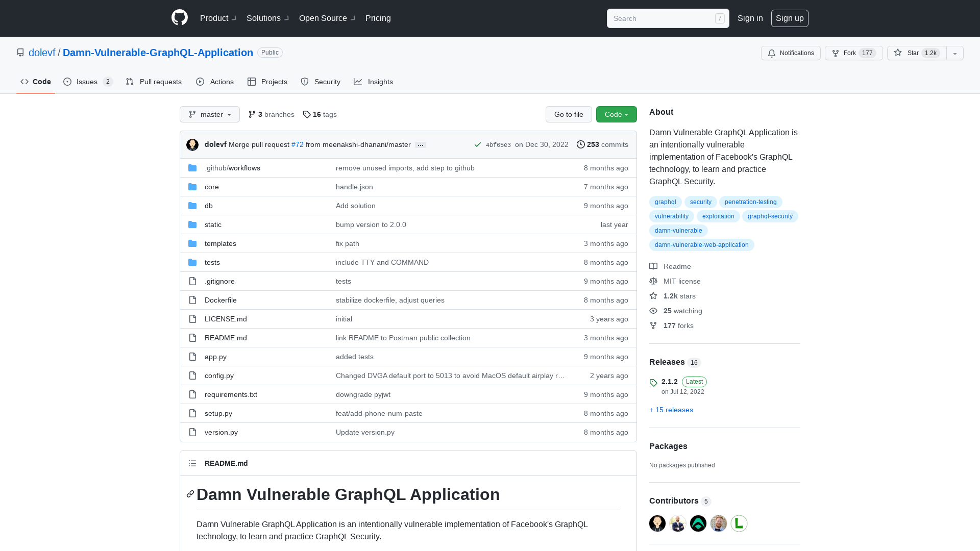This screenshot has width=980, height=551.
Task: Click the file icon beside config.py
Action: click(192, 375)
